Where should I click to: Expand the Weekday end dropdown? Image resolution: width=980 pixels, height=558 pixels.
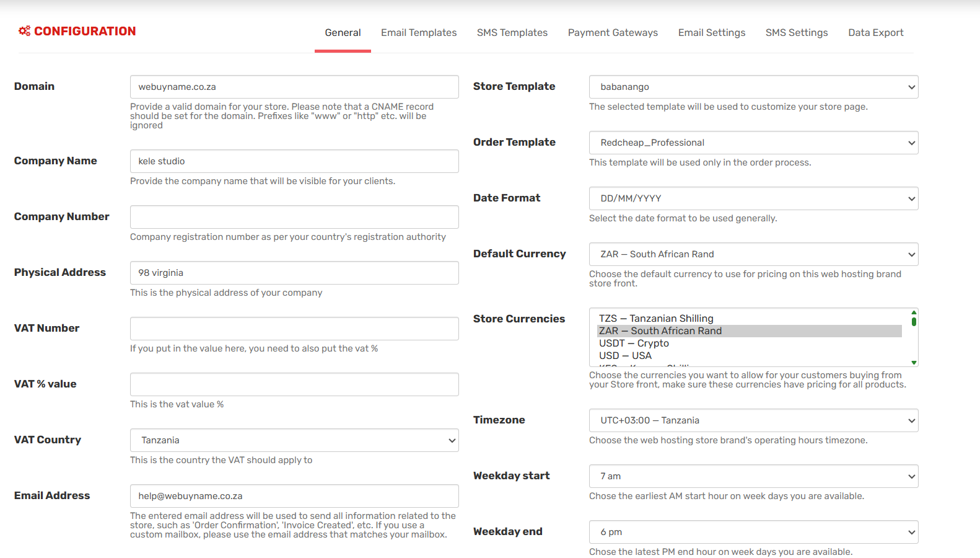(754, 532)
